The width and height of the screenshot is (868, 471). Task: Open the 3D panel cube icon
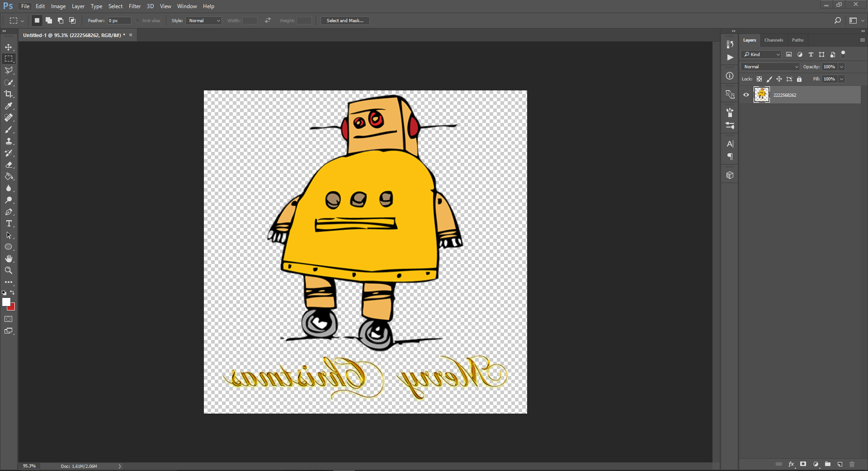click(x=730, y=175)
